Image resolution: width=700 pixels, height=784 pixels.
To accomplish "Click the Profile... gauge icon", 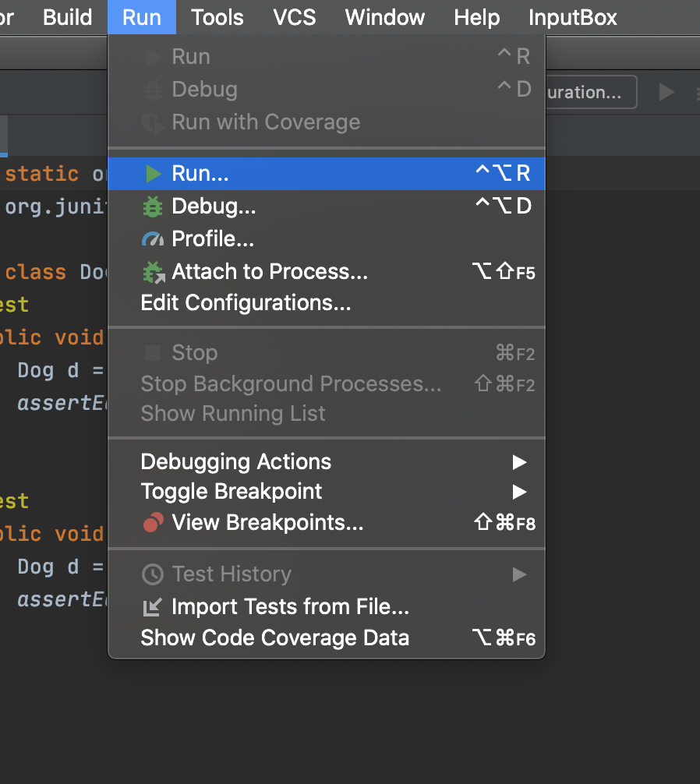I will [x=154, y=239].
